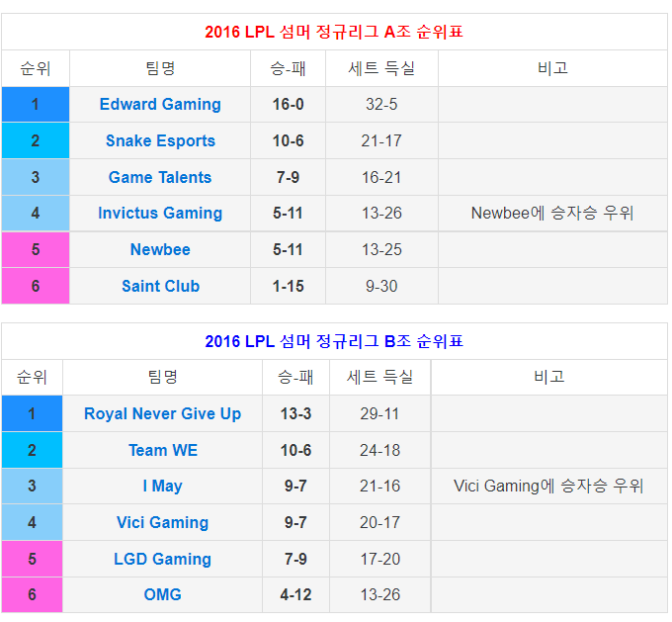The height and width of the screenshot is (622, 672).
Task: Click Group A 비고 column header
Action: (552, 68)
